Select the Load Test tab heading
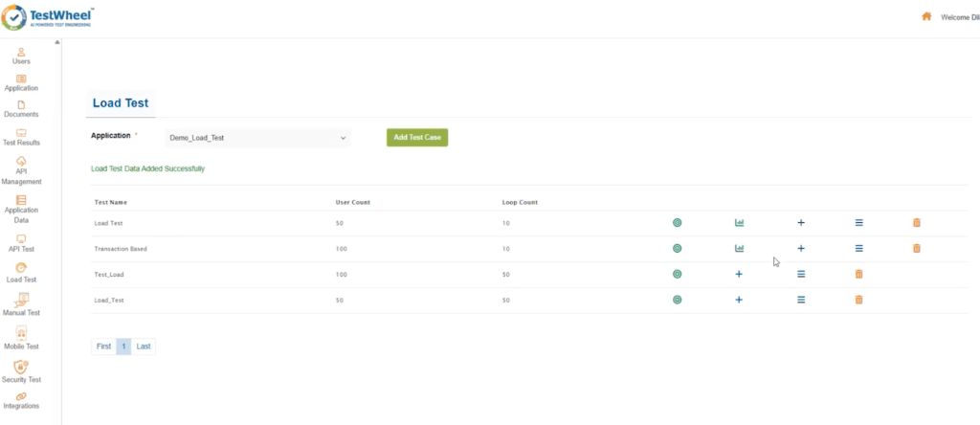The width and height of the screenshot is (980, 425). coord(120,103)
